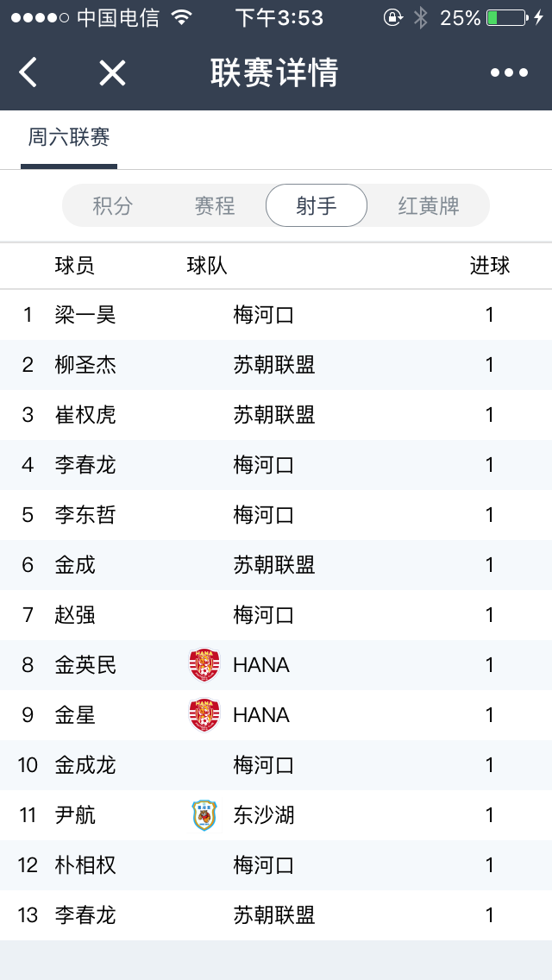The width and height of the screenshot is (552, 980).
Task: Tap 东沙湖 team crest icon
Action: point(204,815)
